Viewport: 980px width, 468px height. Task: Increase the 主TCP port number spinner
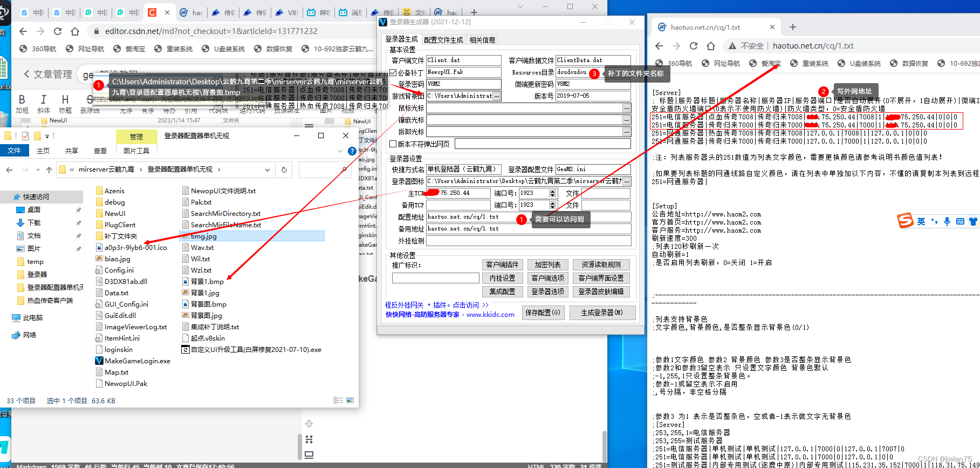552,191
